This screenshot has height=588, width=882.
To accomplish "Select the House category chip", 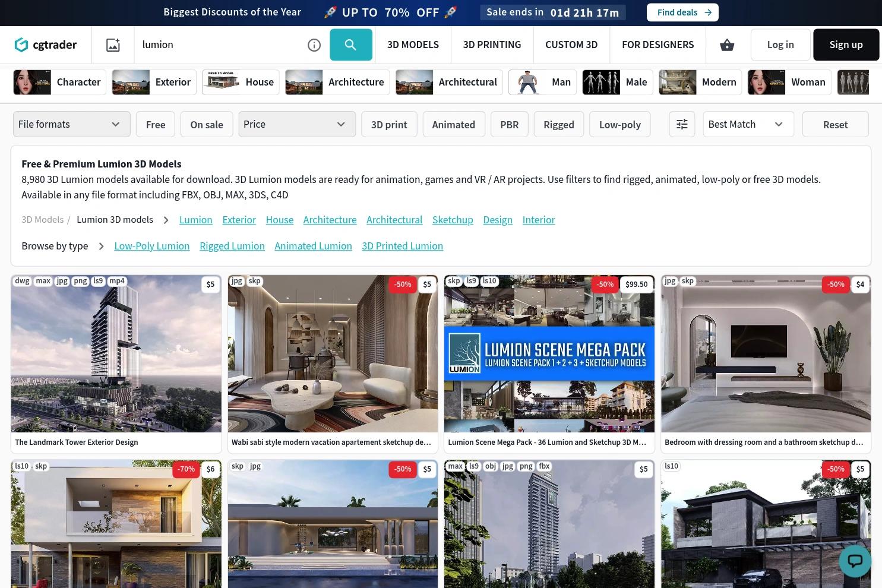I will tap(241, 82).
